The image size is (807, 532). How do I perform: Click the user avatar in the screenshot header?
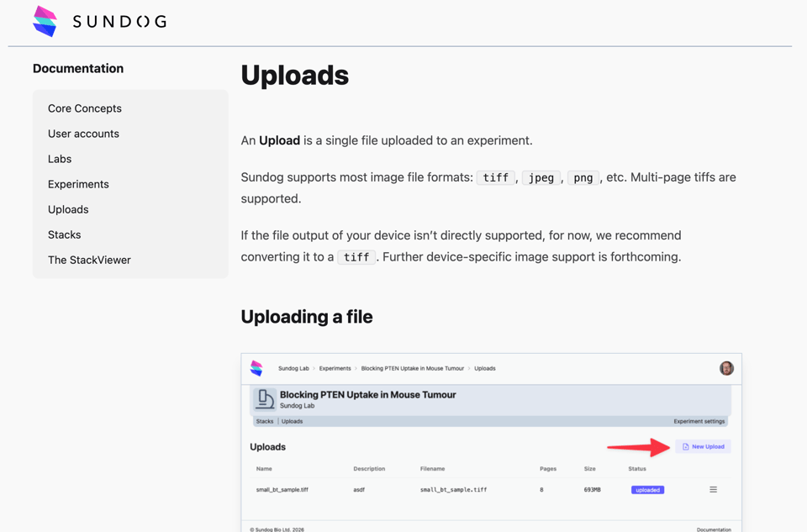click(726, 368)
